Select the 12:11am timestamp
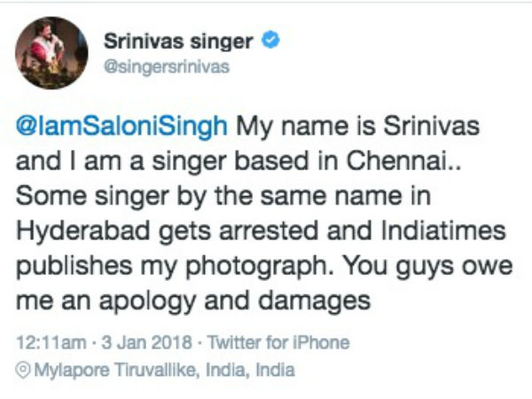 pyautogui.click(x=51, y=342)
